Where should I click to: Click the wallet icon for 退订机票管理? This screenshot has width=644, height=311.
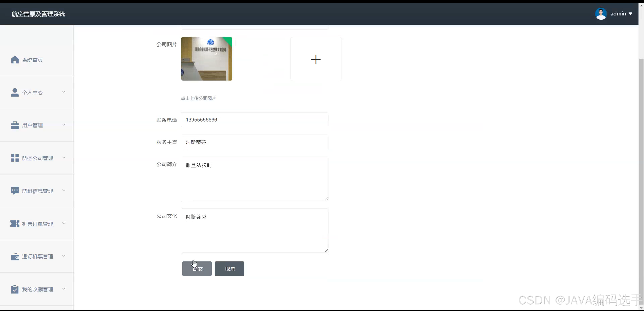tap(15, 256)
